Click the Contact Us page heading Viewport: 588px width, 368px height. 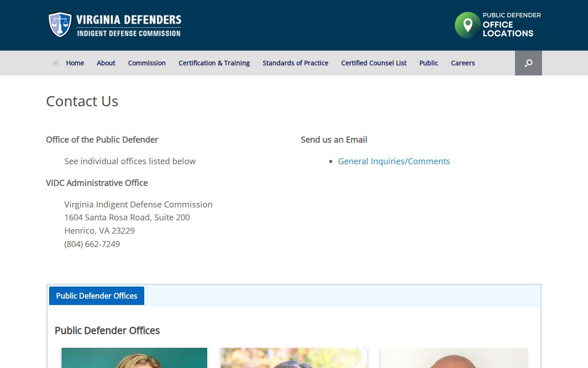click(x=82, y=101)
